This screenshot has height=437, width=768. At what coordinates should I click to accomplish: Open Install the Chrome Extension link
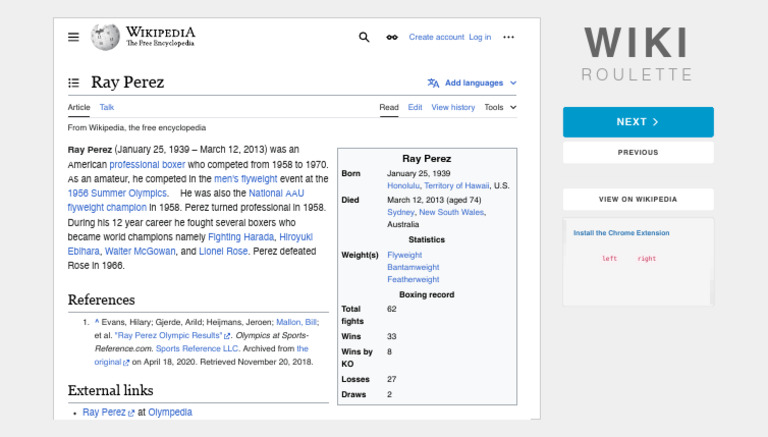click(621, 233)
